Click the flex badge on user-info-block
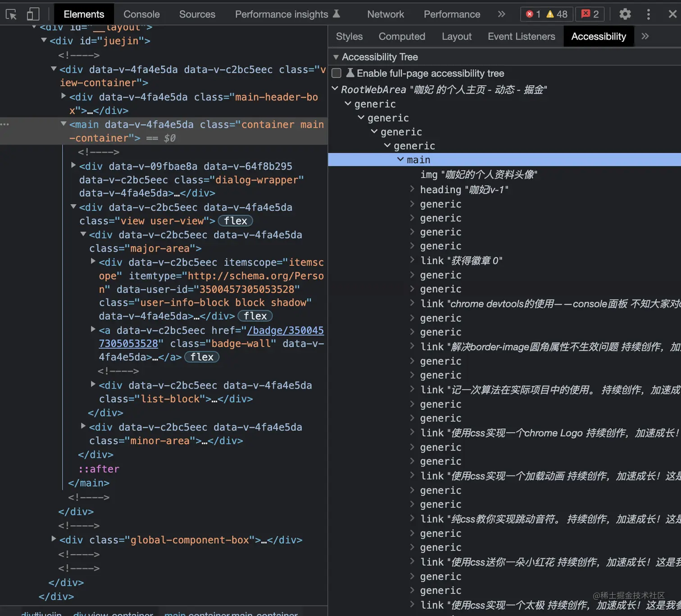The width and height of the screenshot is (681, 616). coord(255,316)
